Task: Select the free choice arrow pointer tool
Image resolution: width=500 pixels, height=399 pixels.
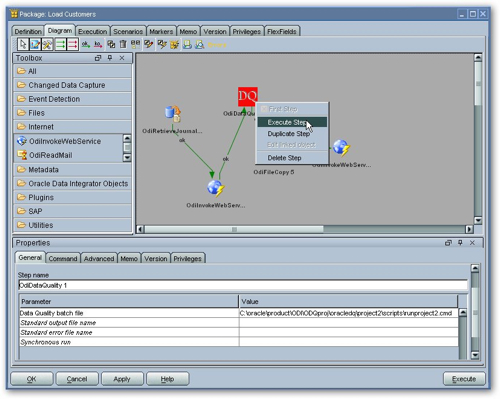Action: tap(23, 44)
